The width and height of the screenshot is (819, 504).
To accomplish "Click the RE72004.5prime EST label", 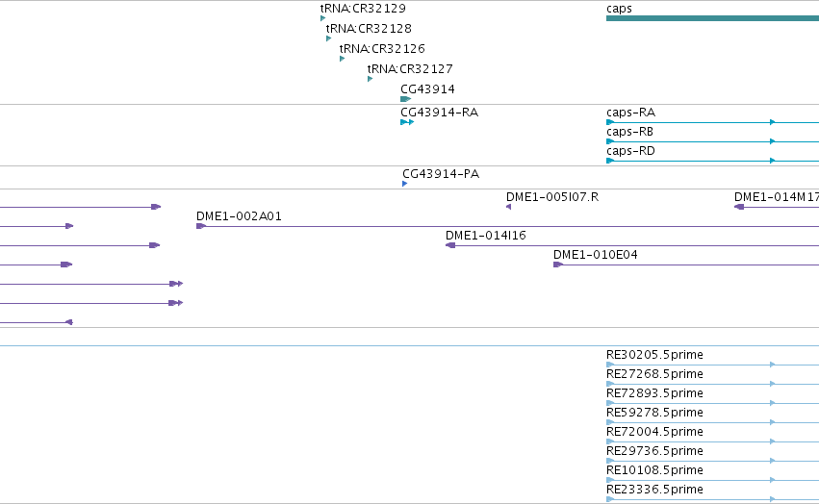I will pyautogui.click(x=655, y=432).
